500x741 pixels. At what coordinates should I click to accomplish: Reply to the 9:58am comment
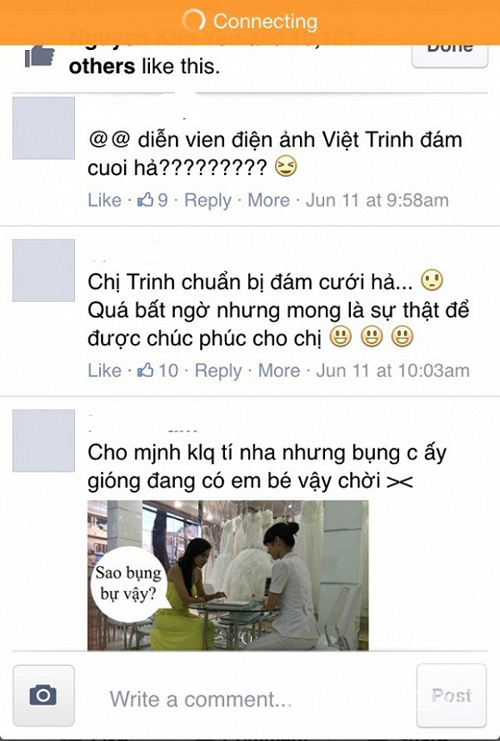[207, 200]
